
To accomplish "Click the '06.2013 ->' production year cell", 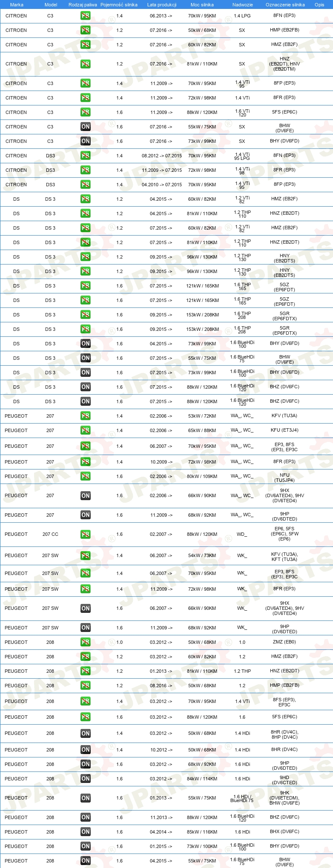I will click(x=161, y=16).
